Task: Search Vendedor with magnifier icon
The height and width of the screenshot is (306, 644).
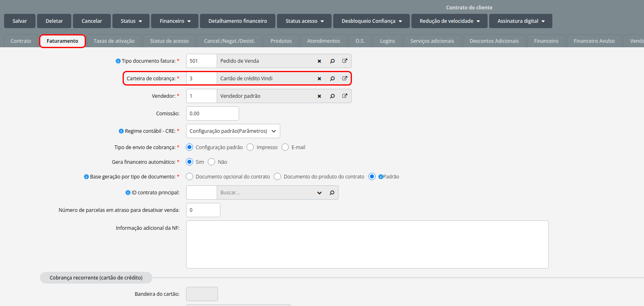Action: click(332, 96)
